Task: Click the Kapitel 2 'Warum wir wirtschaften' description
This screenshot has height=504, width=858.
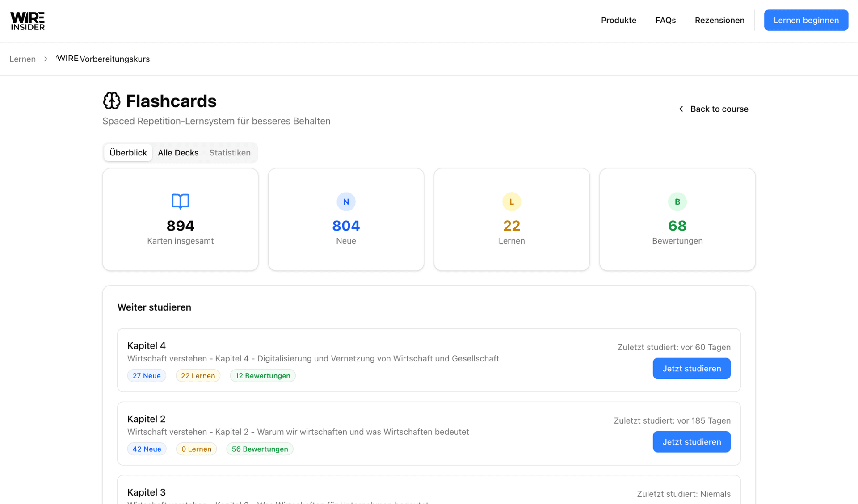Action: 298,432
